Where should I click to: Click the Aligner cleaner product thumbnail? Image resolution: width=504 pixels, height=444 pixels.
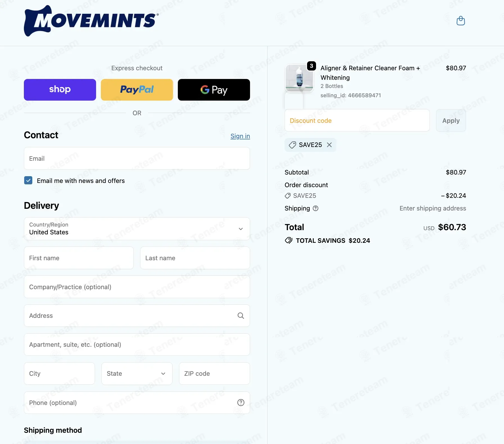[299, 78]
